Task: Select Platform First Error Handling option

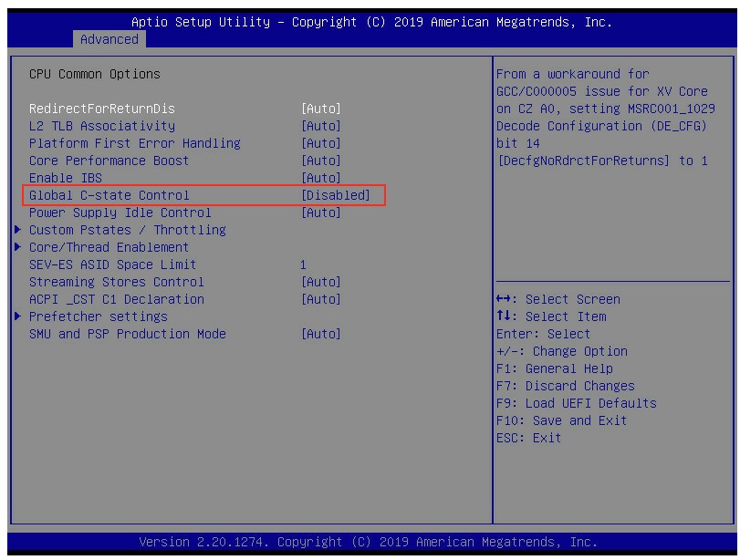Action: click(x=134, y=143)
